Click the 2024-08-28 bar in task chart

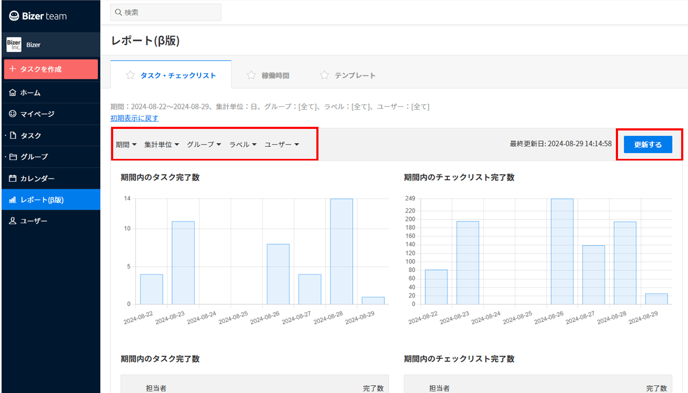pyautogui.click(x=341, y=251)
